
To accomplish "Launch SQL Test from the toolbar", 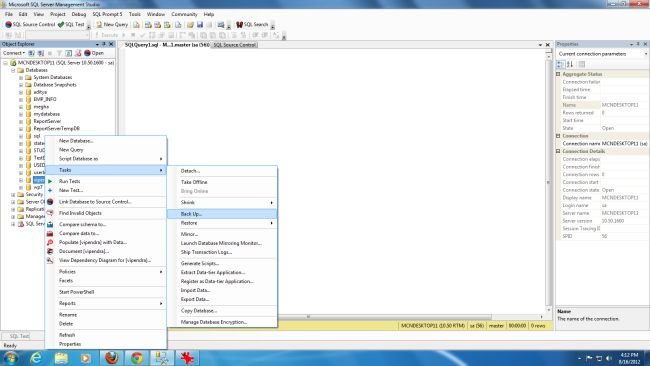I will [71, 24].
